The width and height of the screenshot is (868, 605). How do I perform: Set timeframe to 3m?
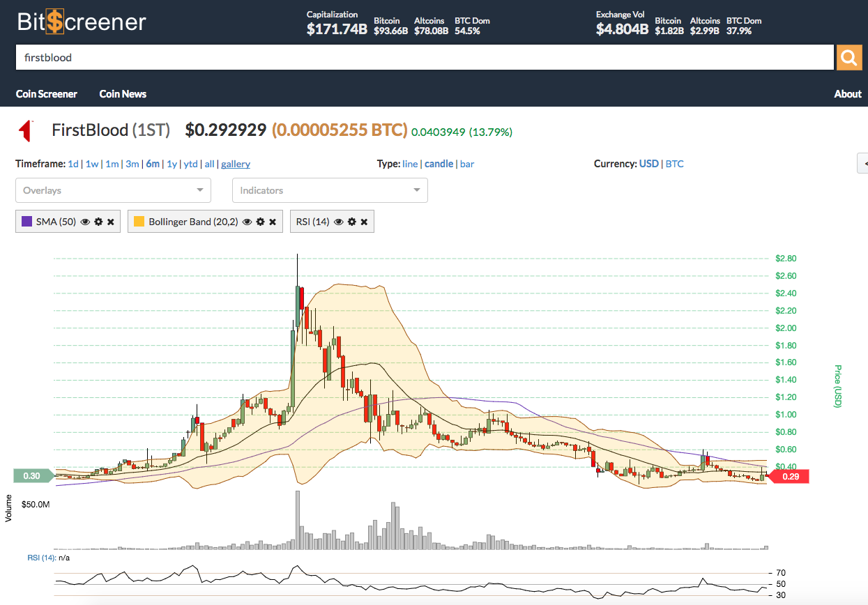[132, 164]
